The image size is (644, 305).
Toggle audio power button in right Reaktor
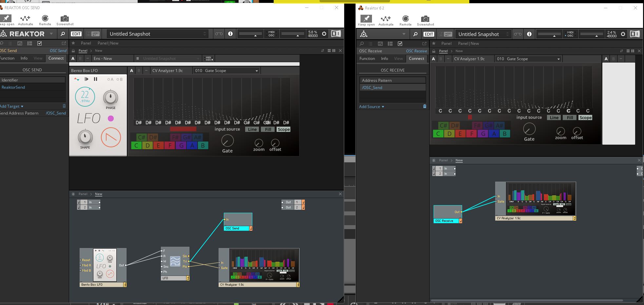tap(623, 34)
